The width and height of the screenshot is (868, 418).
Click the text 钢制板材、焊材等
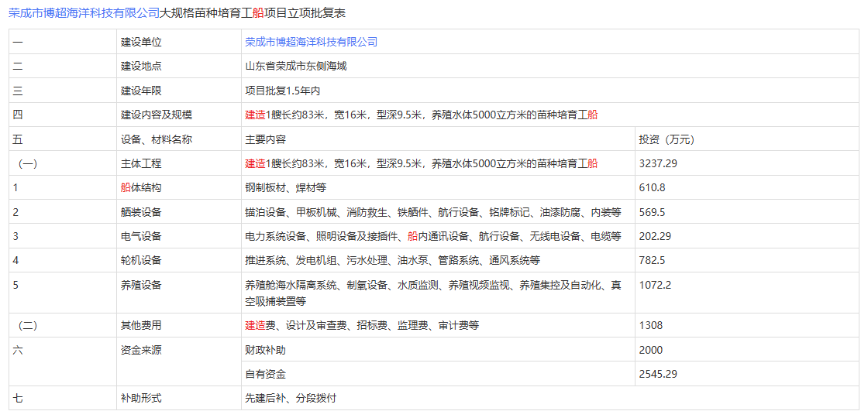(286, 188)
